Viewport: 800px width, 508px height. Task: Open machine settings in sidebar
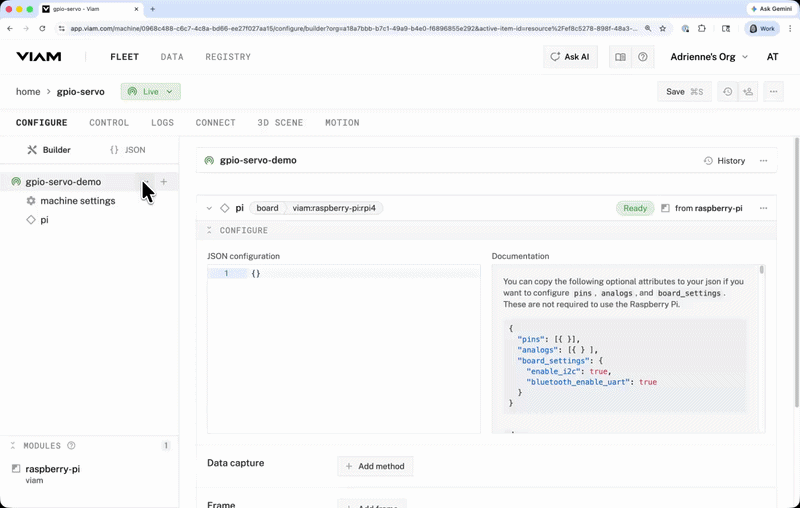(x=78, y=201)
